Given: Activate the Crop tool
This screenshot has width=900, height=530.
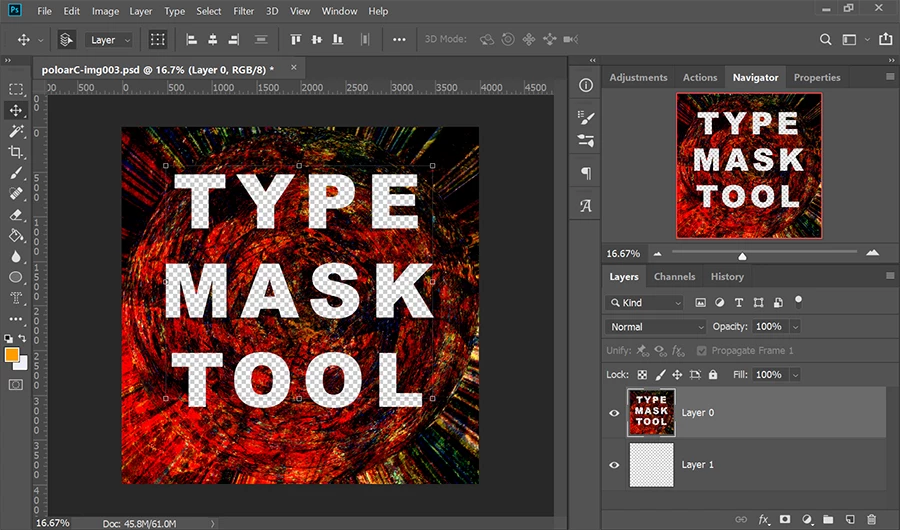Looking at the screenshot, I should pos(16,152).
